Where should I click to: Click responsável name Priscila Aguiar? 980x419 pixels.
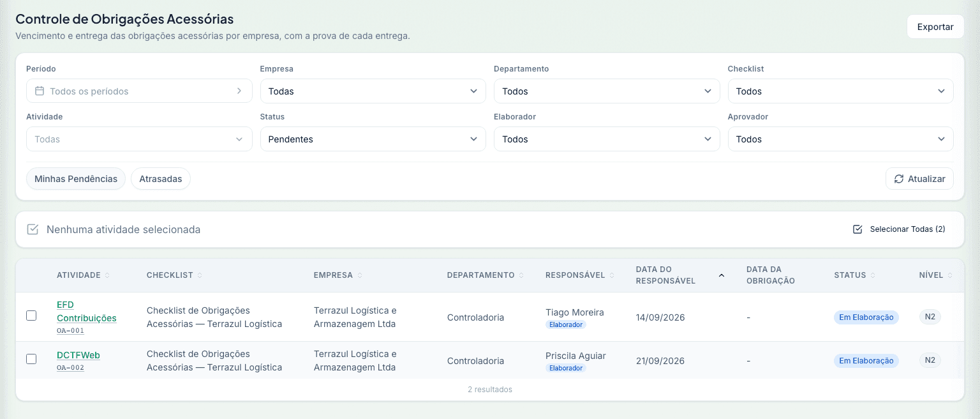coord(576,356)
